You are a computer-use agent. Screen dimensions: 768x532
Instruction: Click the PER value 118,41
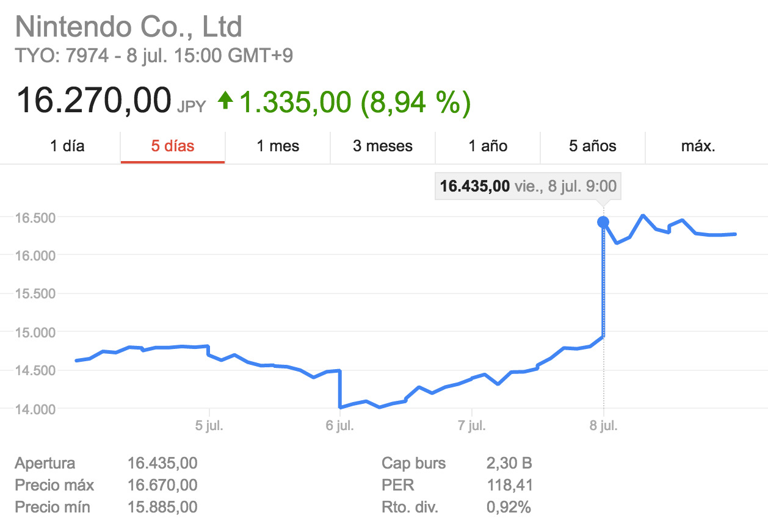pyautogui.click(x=509, y=485)
